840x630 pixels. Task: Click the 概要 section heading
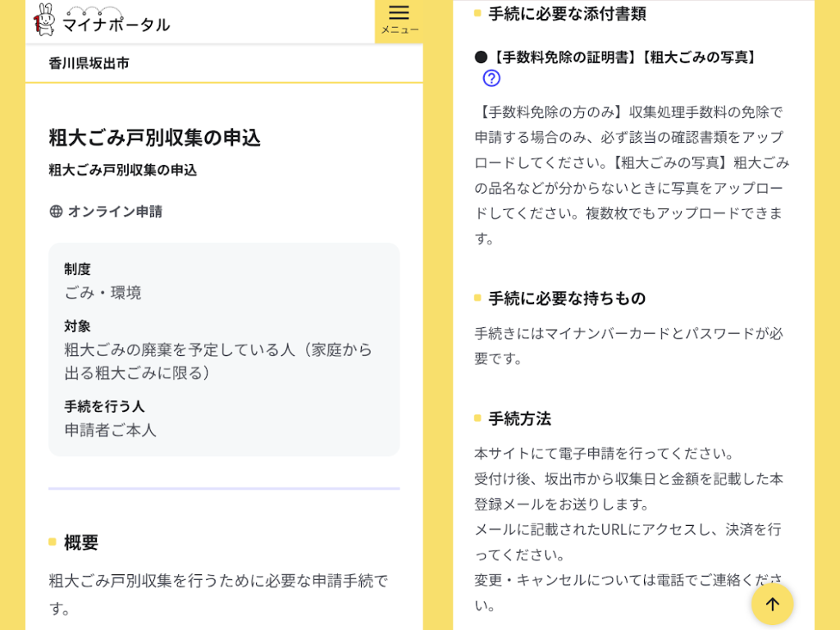point(81,541)
